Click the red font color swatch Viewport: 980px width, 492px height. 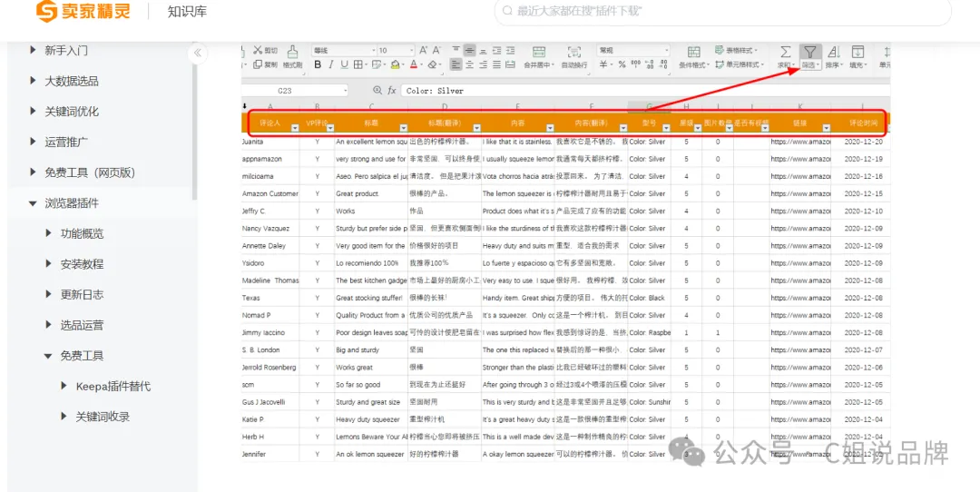pos(413,64)
